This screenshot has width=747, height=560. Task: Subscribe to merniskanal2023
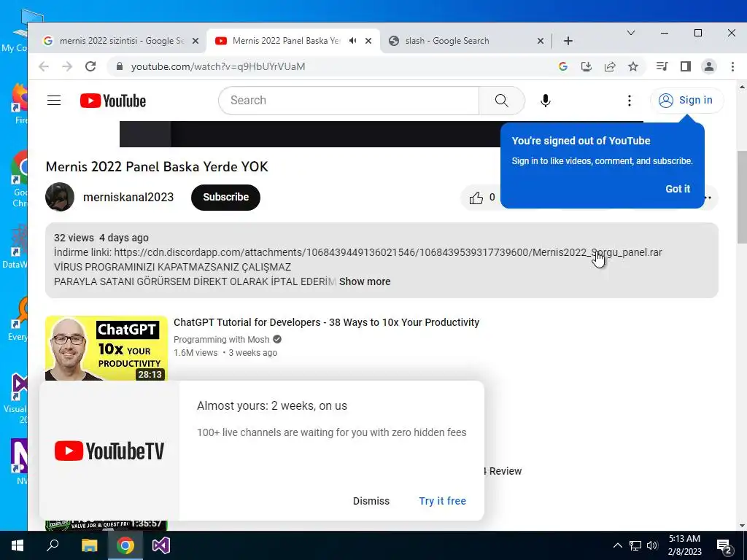[226, 197]
